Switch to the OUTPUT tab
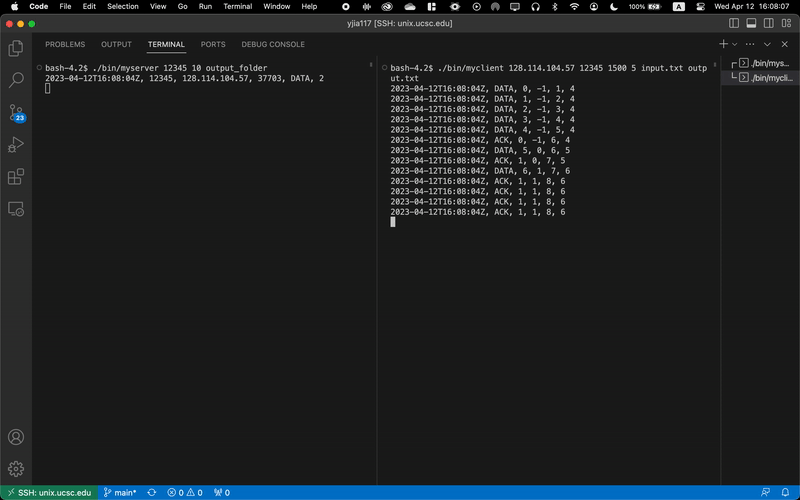Image resolution: width=800 pixels, height=500 pixels. pyautogui.click(x=116, y=44)
